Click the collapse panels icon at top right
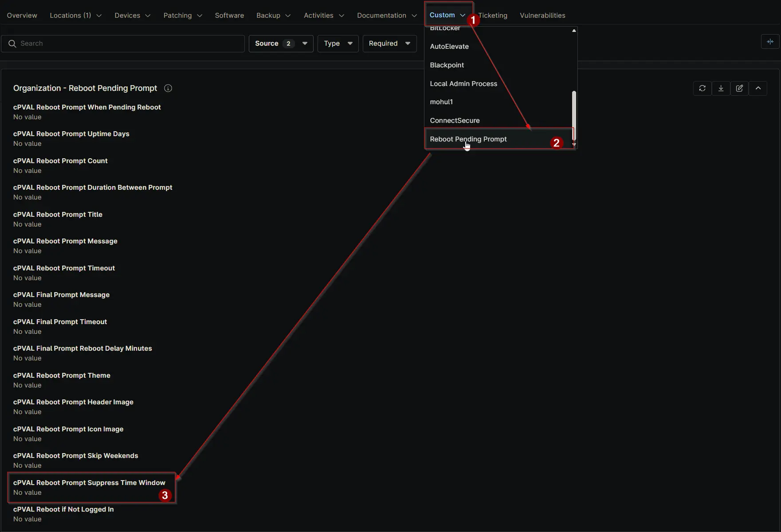781x532 pixels. [x=770, y=42]
